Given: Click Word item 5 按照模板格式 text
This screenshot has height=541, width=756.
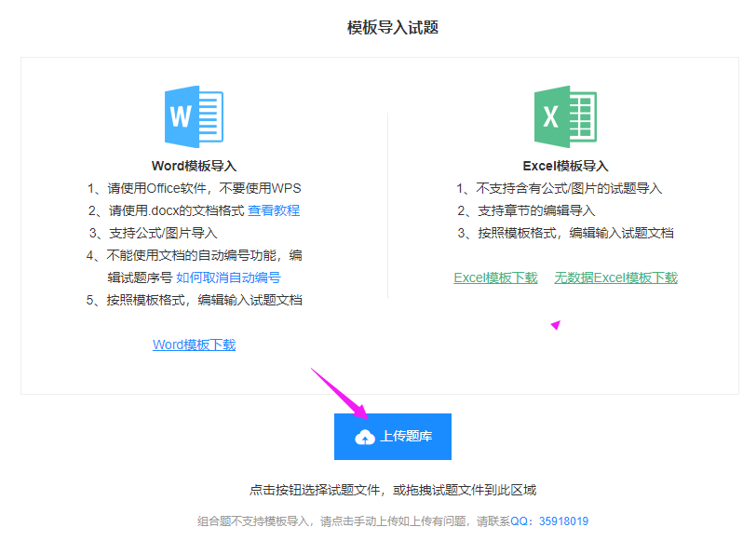Looking at the screenshot, I should pos(205,301).
